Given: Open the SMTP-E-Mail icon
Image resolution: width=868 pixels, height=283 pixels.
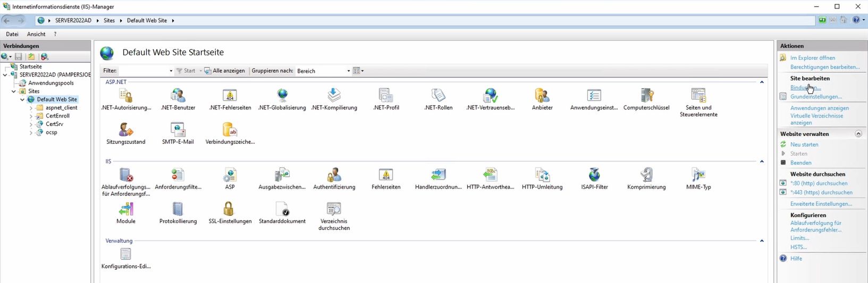Looking at the screenshot, I should click(x=178, y=130).
